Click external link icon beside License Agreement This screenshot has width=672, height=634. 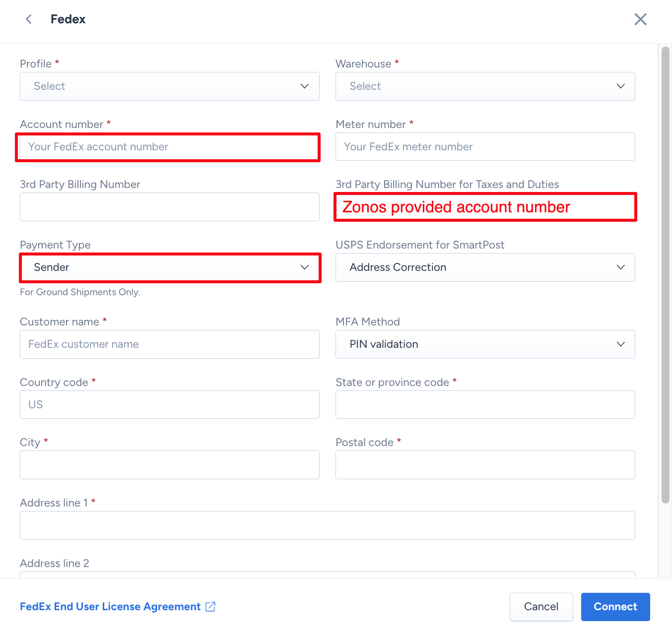tap(210, 607)
